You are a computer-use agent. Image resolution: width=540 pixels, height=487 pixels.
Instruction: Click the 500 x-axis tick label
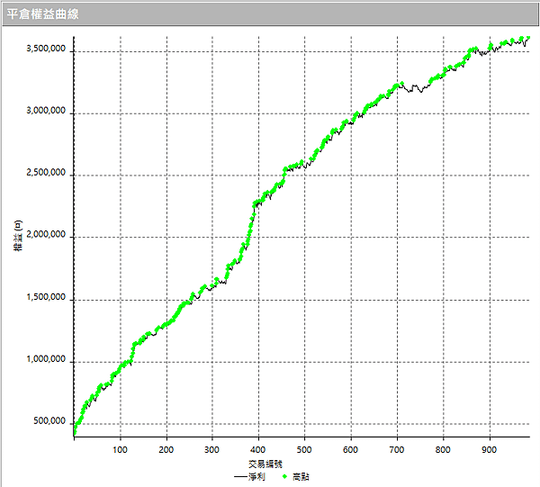[x=304, y=449]
